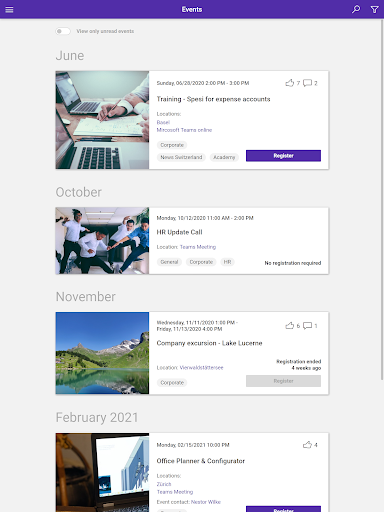Like the Company excursion event
The height and width of the screenshot is (512, 384).
[x=290, y=326]
